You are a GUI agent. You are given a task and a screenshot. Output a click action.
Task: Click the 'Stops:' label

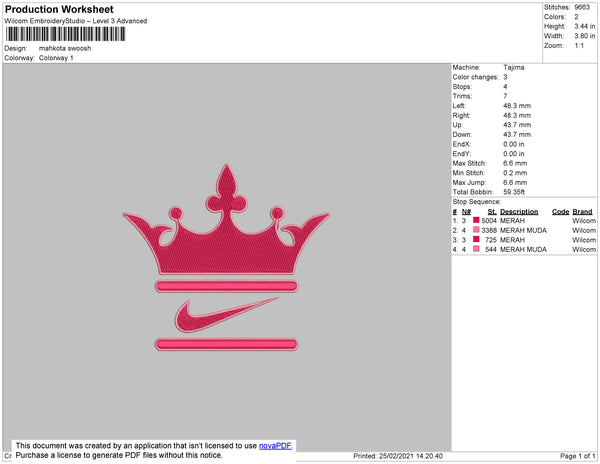(462, 86)
